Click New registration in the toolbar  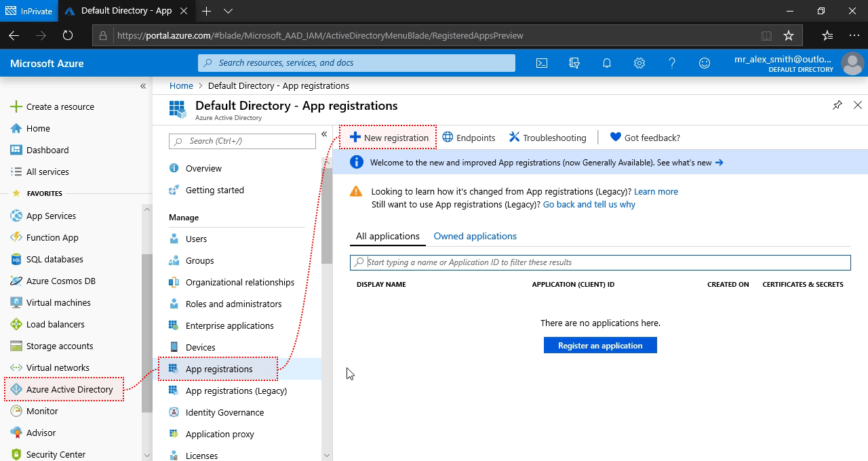click(389, 138)
